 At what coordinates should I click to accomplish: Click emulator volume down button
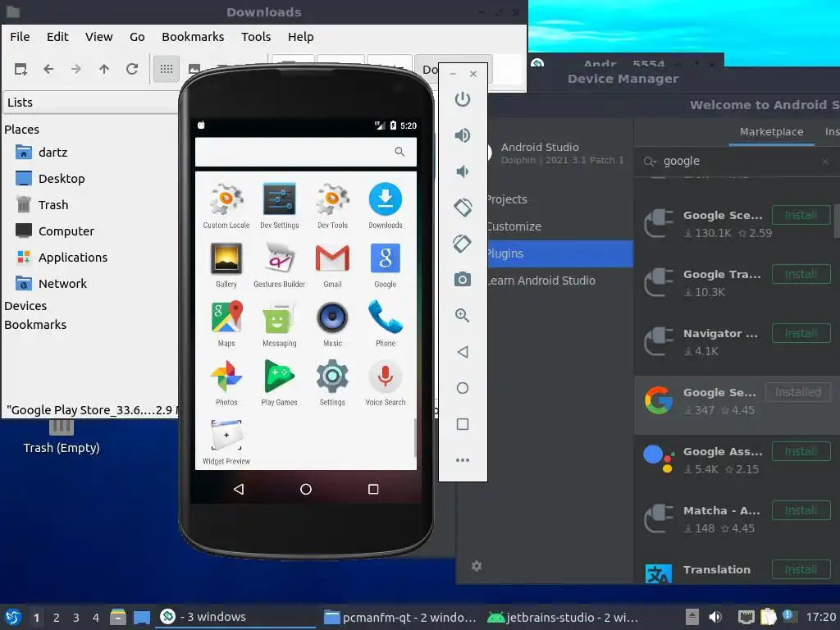(463, 171)
